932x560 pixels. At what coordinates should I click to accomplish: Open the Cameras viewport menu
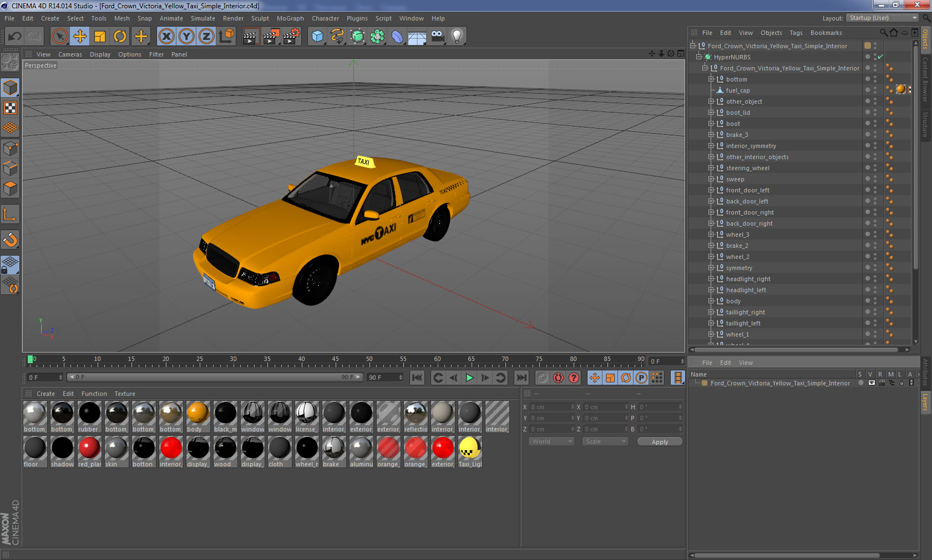tap(70, 54)
